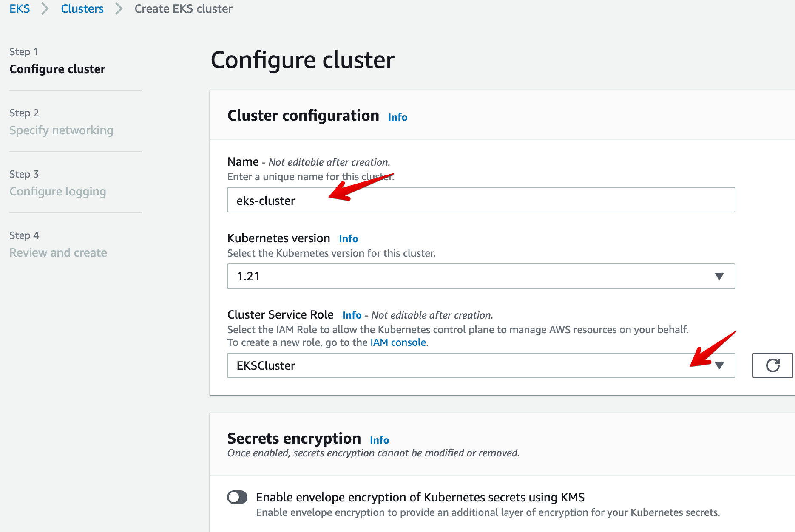
Task: Select Step 1 Configure cluster
Action: tap(57, 69)
